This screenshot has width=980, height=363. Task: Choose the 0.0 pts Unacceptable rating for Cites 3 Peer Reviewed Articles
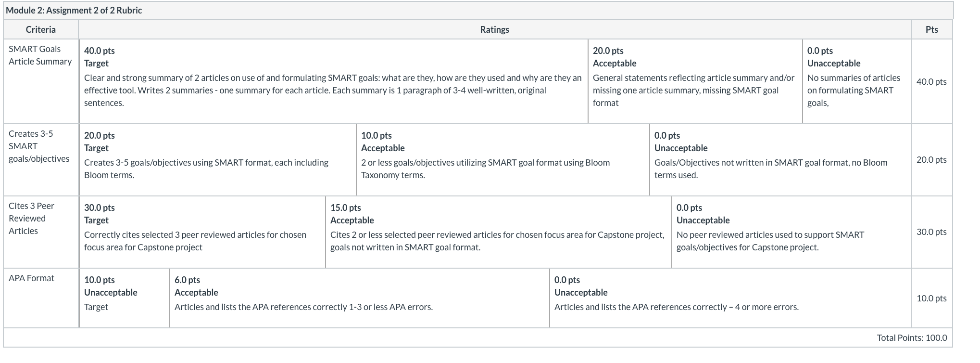[791, 232]
